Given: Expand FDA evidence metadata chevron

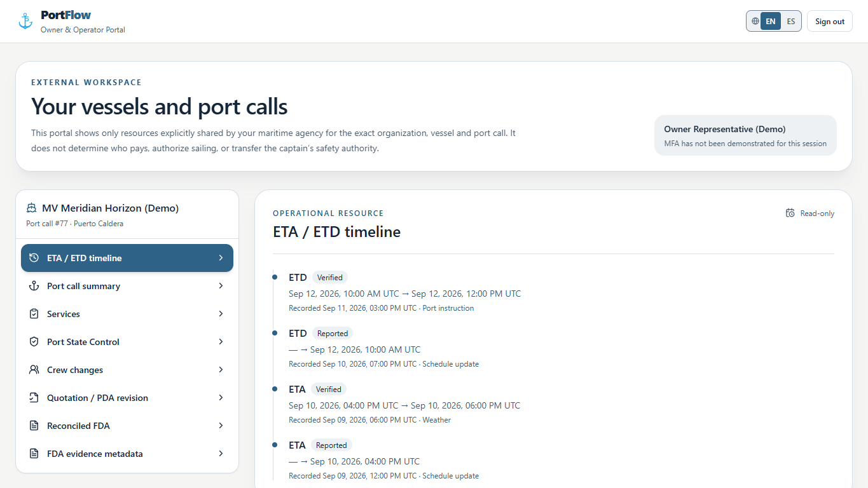Looking at the screenshot, I should (x=221, y=454).
